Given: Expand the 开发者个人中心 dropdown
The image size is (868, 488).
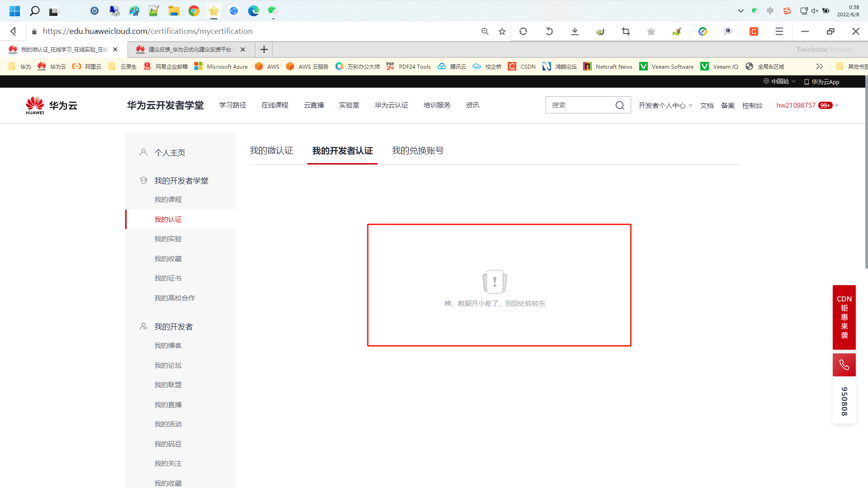Looking at the screenshot, I should coord(665,105).
